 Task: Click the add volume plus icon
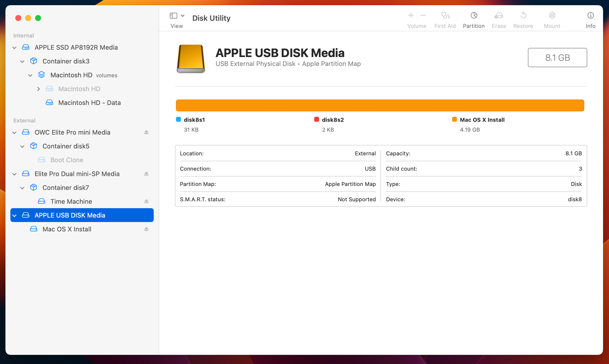411,16
